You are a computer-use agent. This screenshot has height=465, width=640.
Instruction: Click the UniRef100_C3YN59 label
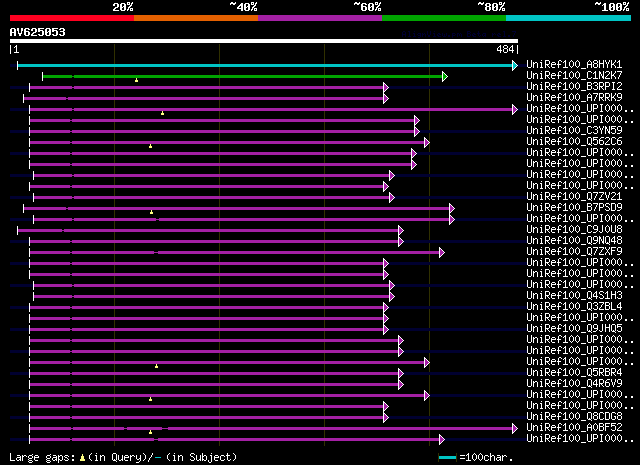[574, 131]
